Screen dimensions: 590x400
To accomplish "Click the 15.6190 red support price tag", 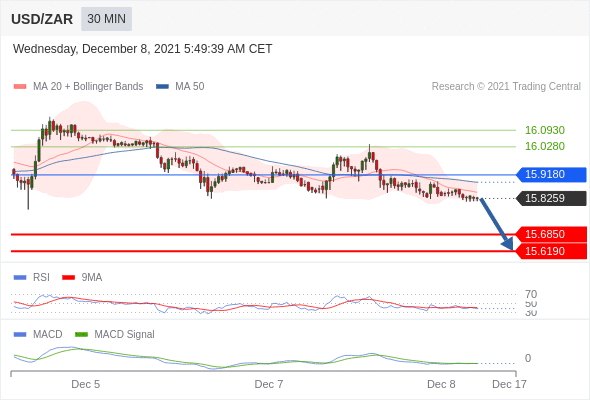I will point(551,251).
